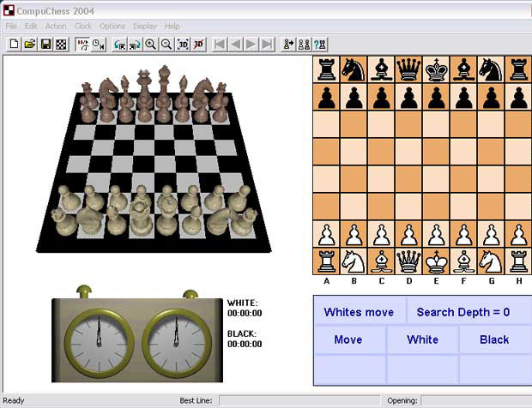Click the two players icon in toolbar
Viewport: 532px width, 408px height.
(x=304, y=45)
